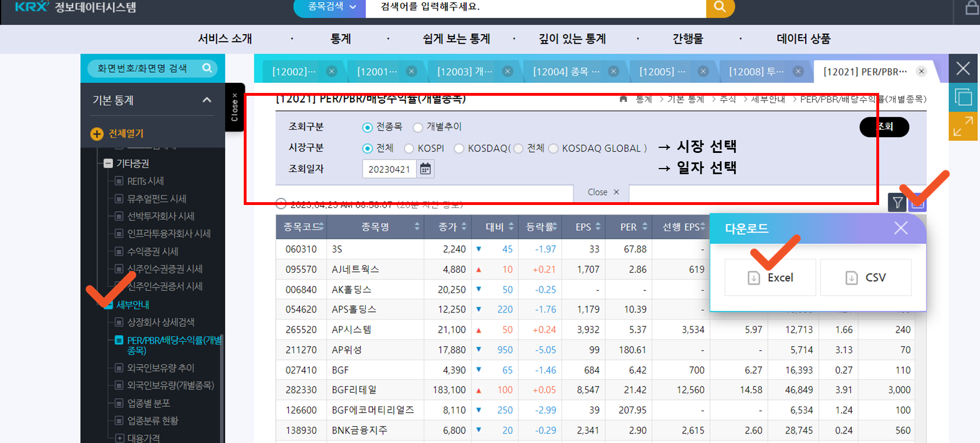This screenshot has width=980, height=443.
Task: Click the filter funnel icon
Action: (897, 202)
